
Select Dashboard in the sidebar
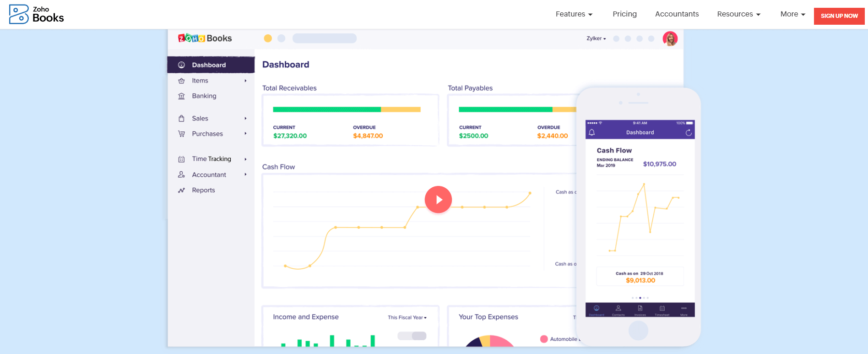[211, 65]
